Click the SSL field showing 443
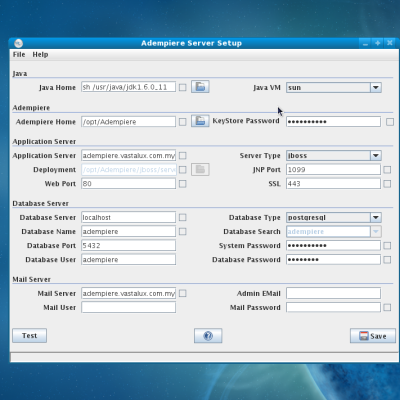400x400 pixels. coord(333,184)
